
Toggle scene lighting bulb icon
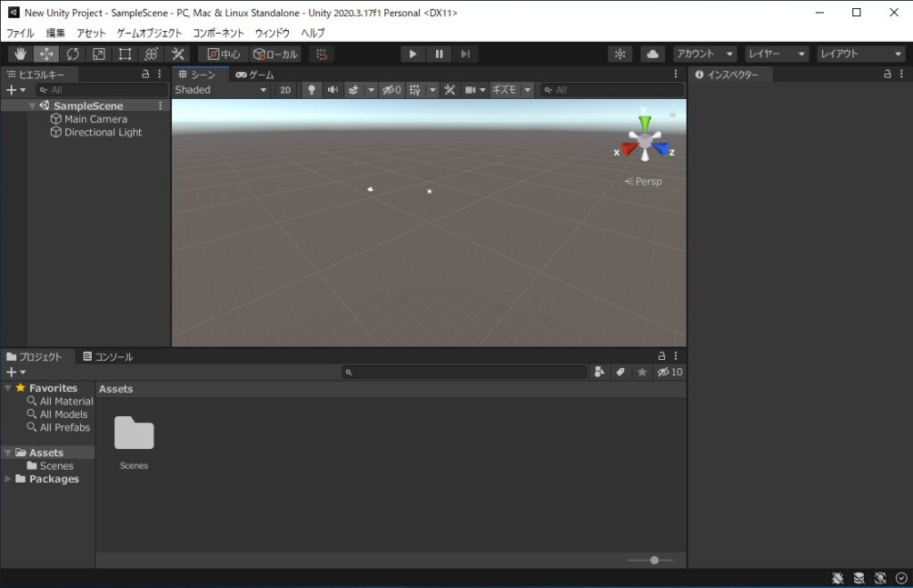click(311, 90)
